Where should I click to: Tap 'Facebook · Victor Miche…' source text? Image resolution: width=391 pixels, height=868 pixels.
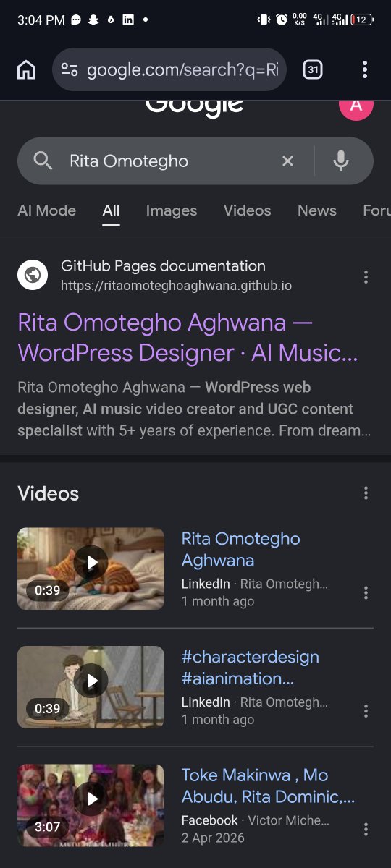(x=255, y=820)
